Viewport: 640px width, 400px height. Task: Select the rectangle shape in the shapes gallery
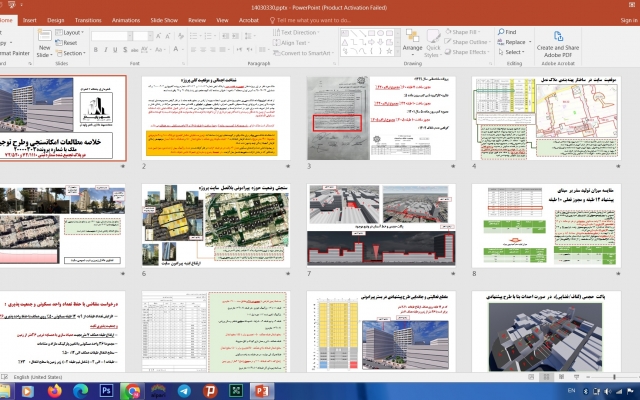[x=371, y=33]
